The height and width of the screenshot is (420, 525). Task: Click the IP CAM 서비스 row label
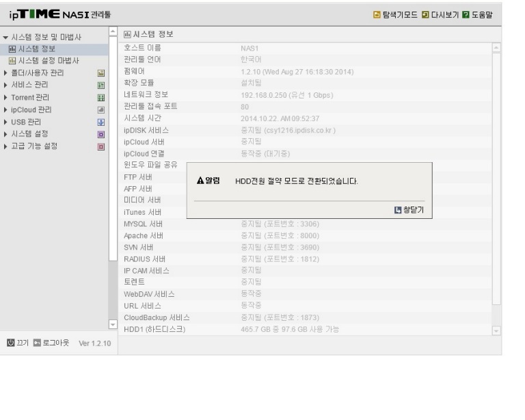click(146, 271)
